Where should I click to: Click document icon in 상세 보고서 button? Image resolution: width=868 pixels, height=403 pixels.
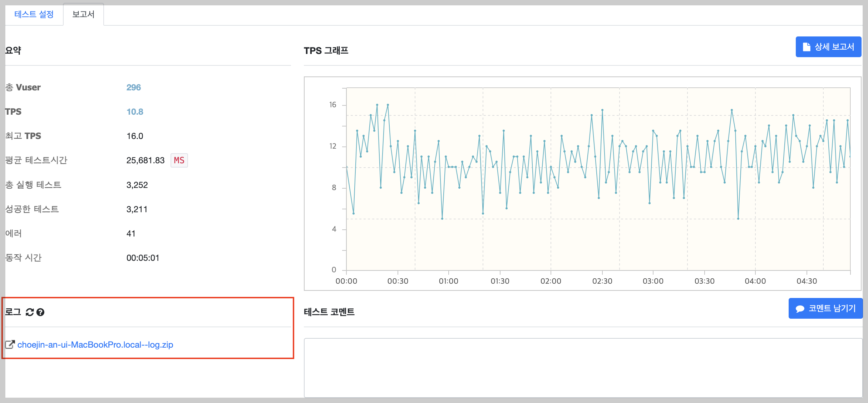807,47
